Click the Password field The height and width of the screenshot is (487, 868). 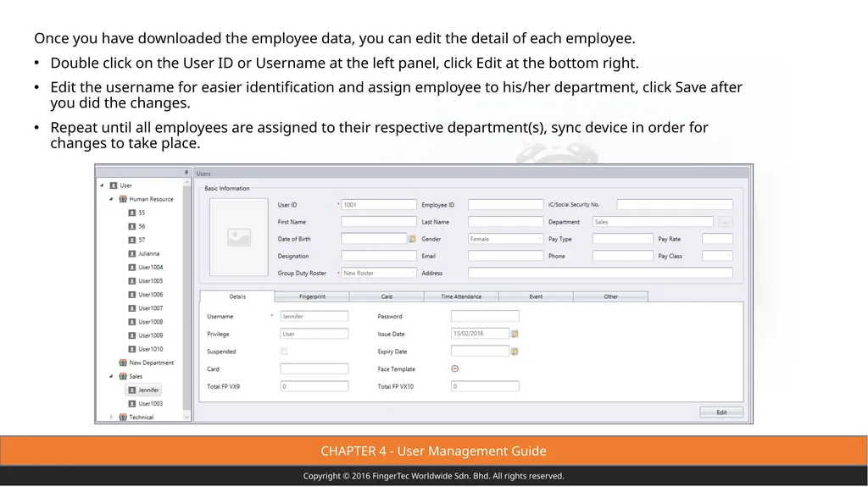485,317
